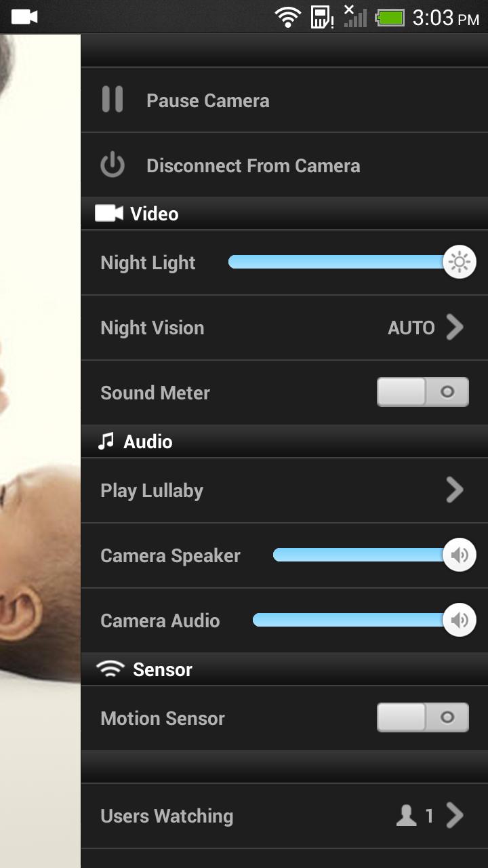Image resolution: width=488 pixels, height=868 pixels.
Task: Open the Play Lullaby submenu arrow
Action: click(x=455, y=490)
